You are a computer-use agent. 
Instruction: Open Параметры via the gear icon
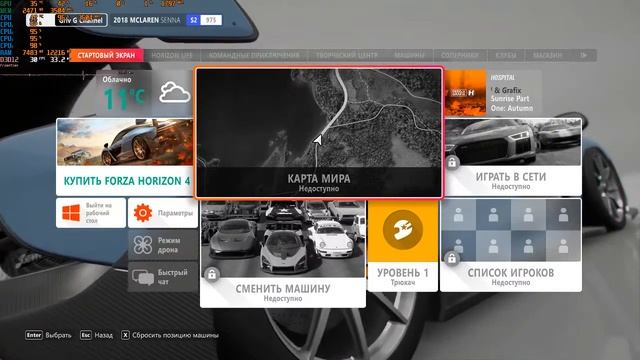(x=143, y=213)
